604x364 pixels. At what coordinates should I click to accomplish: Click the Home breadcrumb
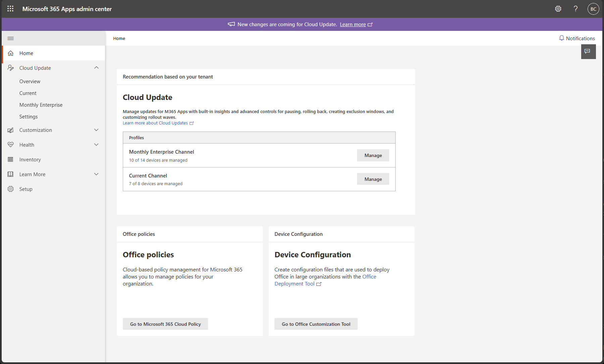pos(119,39)
